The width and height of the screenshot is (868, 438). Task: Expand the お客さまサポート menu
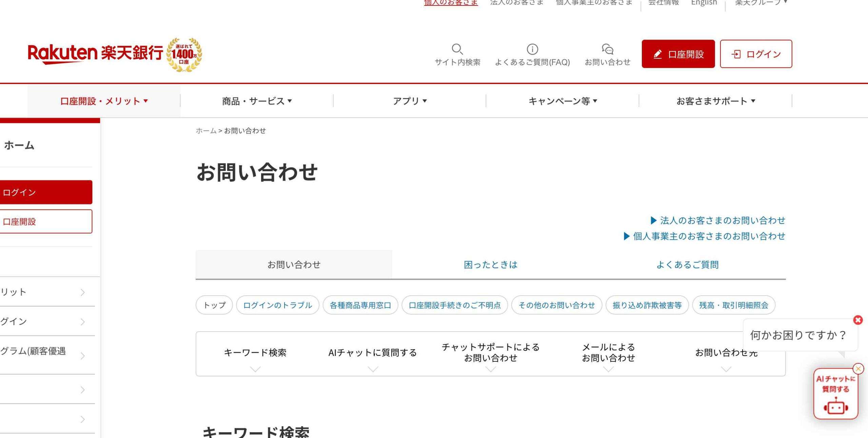pos(715,101)
